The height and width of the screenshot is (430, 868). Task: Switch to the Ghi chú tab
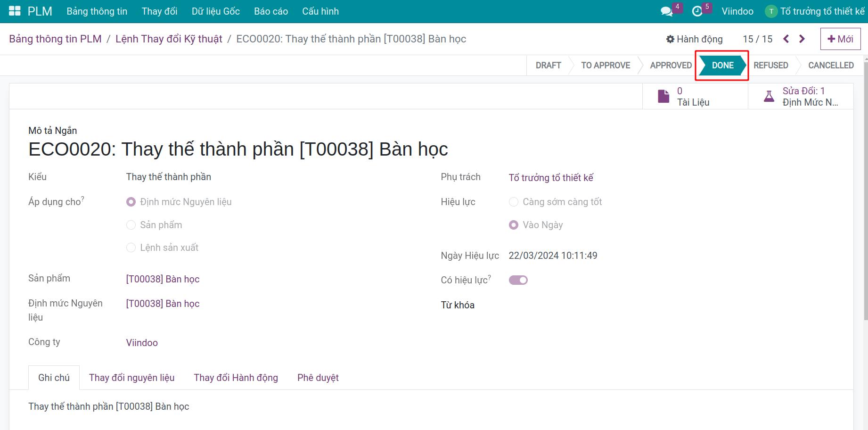coord(54,378)
